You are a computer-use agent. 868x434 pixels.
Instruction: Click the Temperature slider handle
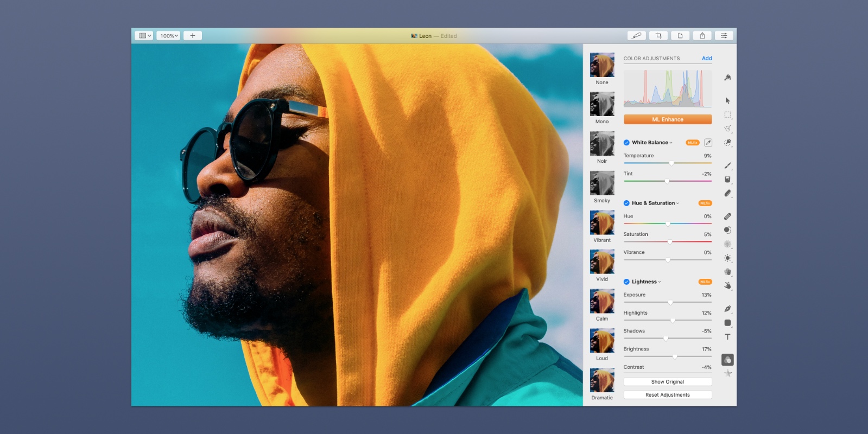click(x=671, y=163)
